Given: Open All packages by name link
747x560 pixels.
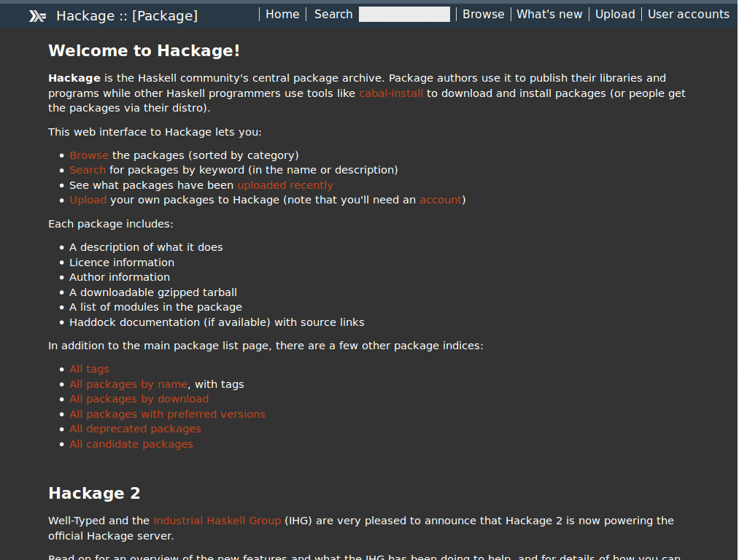Looking at the screenshot, I should 128,384.
